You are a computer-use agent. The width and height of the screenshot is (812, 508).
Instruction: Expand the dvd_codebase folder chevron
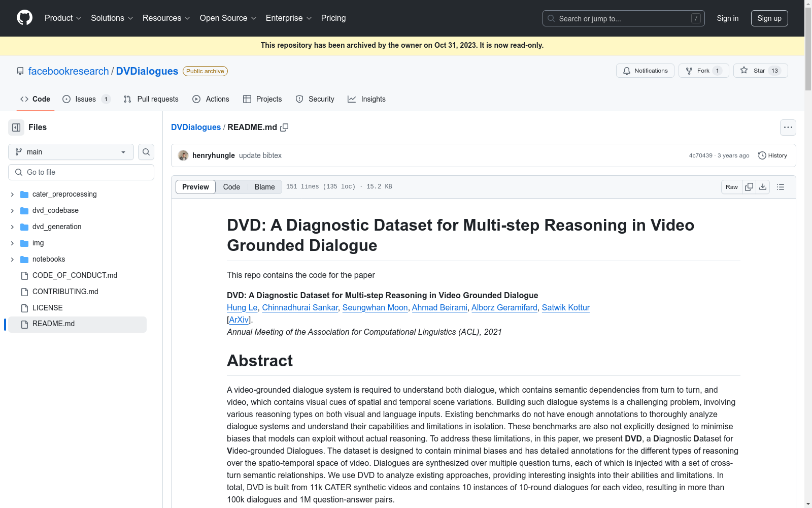pyautogui.click(x=12, y=211)
